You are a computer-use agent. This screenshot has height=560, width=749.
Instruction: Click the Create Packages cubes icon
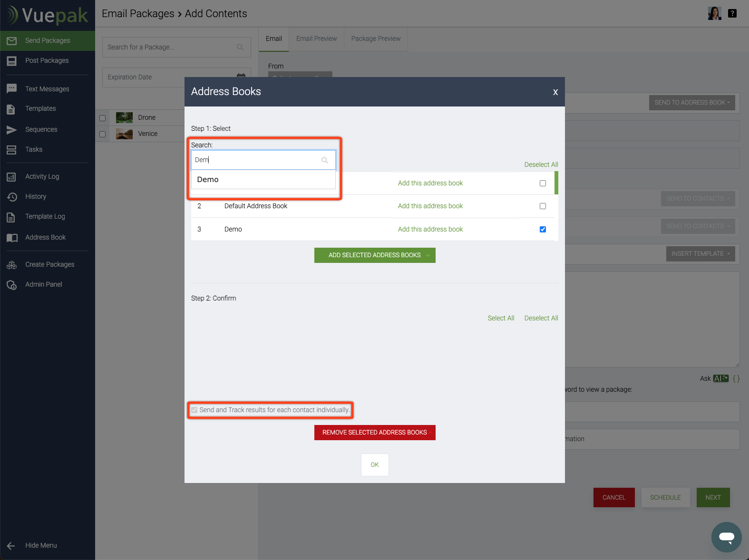pyautogui.click(x=12, y=265)
